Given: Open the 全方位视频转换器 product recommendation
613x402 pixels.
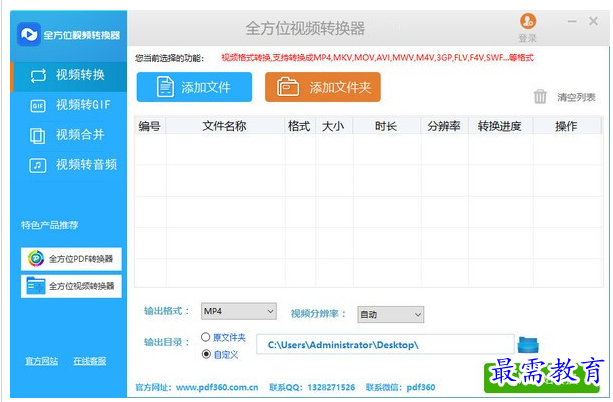Looking at the screenshot, I should tap(71, 286).
